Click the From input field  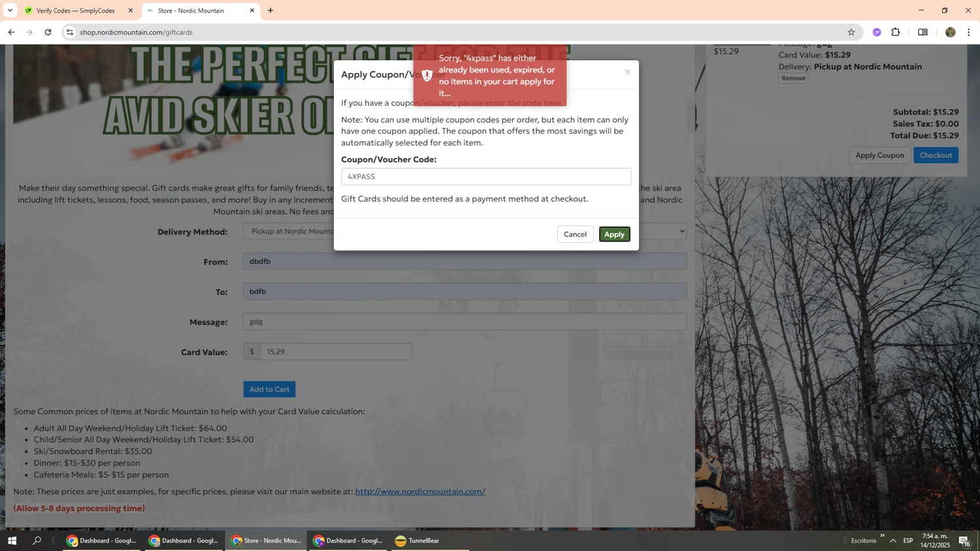pyautogui.click(x=465, y=261)
